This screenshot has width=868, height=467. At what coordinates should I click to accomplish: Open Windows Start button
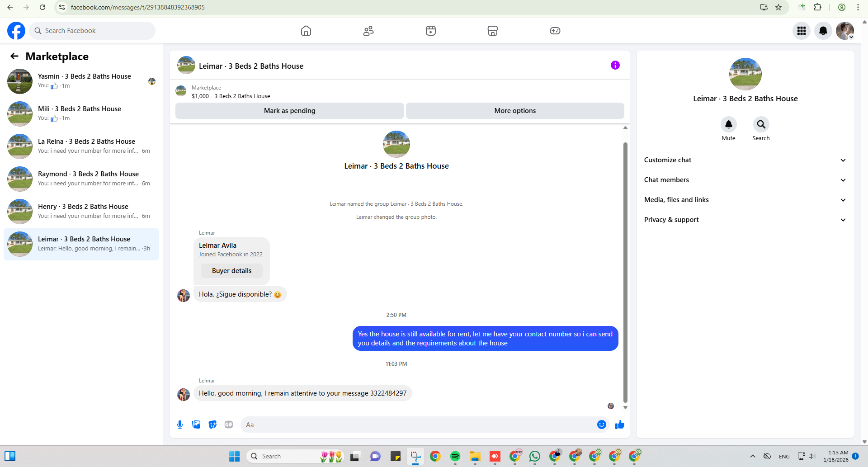point(234,456)
